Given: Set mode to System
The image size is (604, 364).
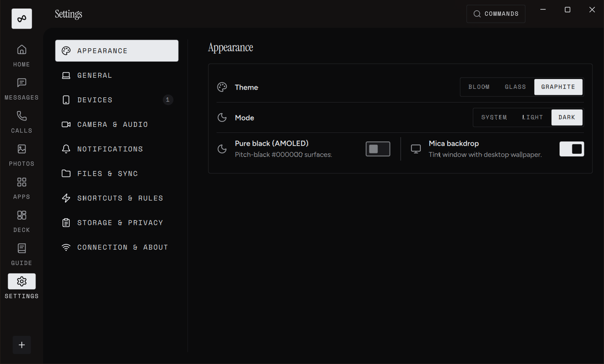Looking at the screenshot, I should [x=494, y=117].
